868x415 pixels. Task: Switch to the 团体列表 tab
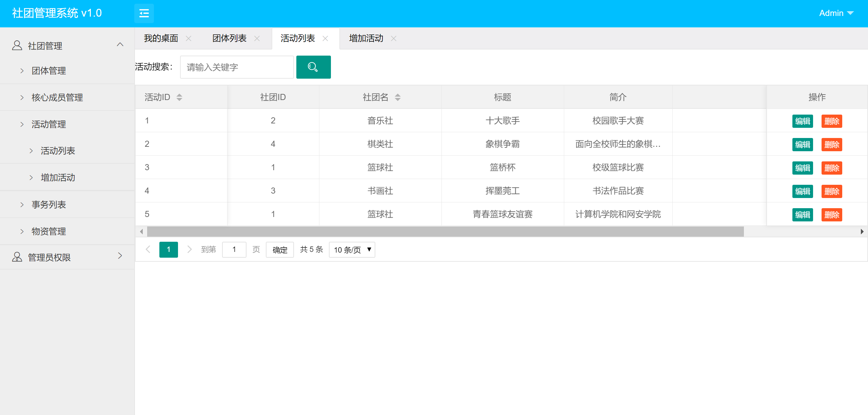coord(229,39)
